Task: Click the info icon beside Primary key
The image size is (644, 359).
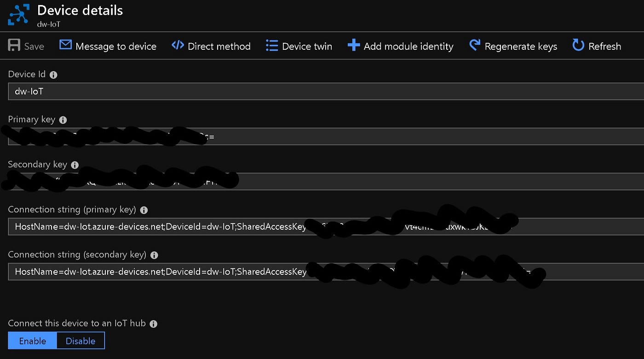Action: 63,120
